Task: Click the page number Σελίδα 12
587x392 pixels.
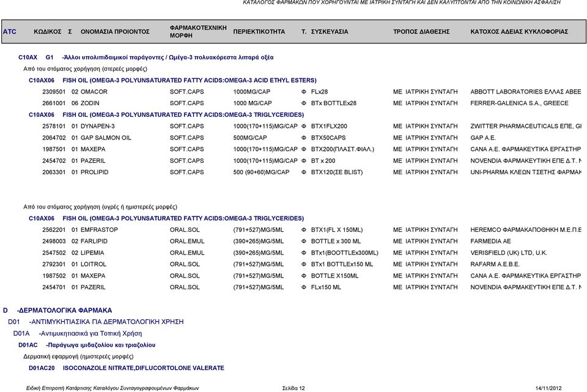Action: point(293,388)
